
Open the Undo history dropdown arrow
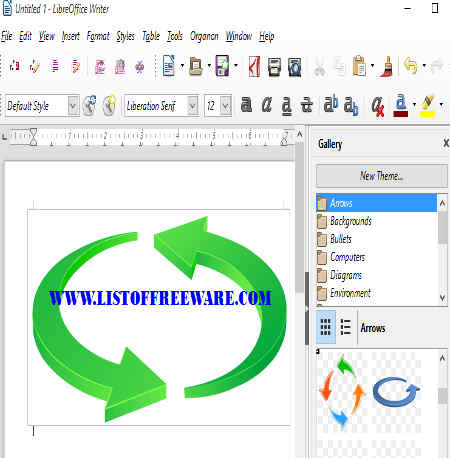tap(424, 65)
